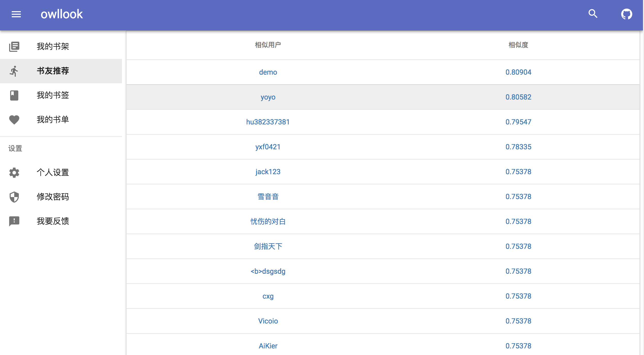Visit user hu382337381's profile link

[x=268, y=122]
